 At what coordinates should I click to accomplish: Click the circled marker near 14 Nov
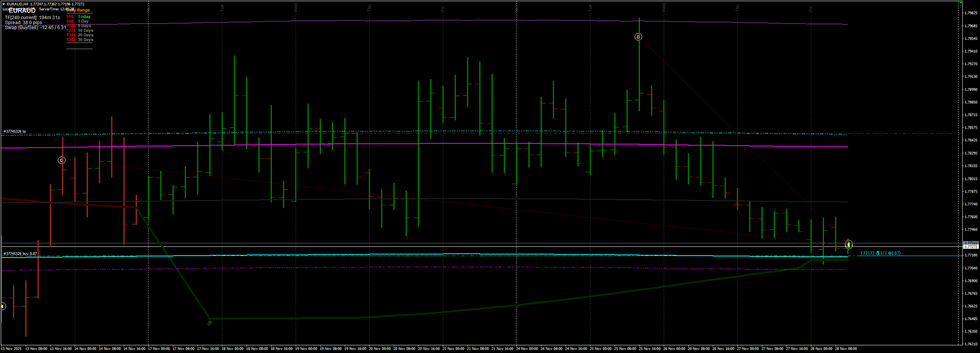coord(62,160)
